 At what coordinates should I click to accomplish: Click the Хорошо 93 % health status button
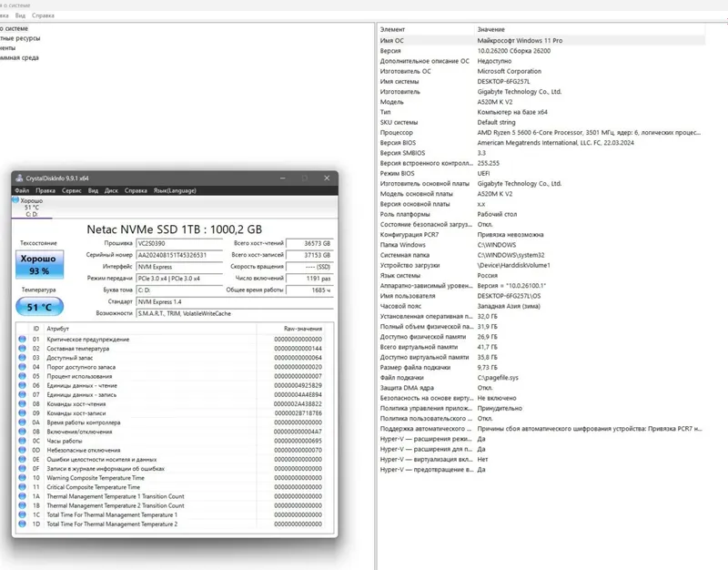[39, 264]
